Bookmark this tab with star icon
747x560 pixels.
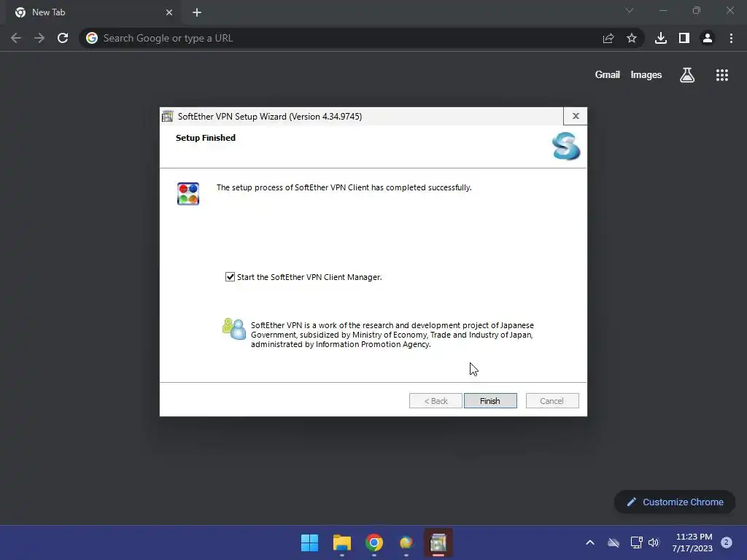coord(632,38)
